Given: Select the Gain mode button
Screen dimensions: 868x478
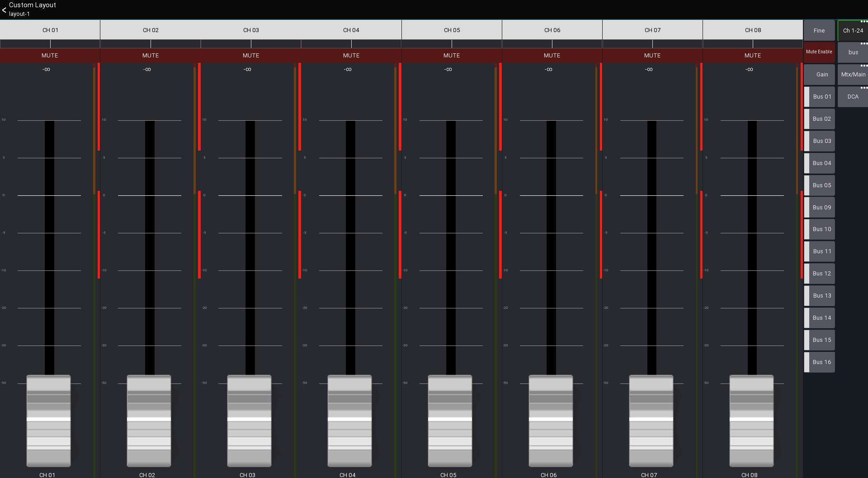Looking at the screenshot, I should click(819, 74).
